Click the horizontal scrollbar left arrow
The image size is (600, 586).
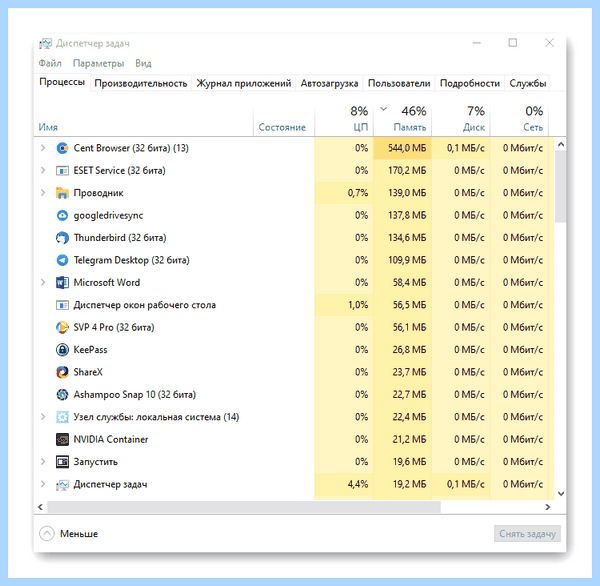click(x=40, y=507)
